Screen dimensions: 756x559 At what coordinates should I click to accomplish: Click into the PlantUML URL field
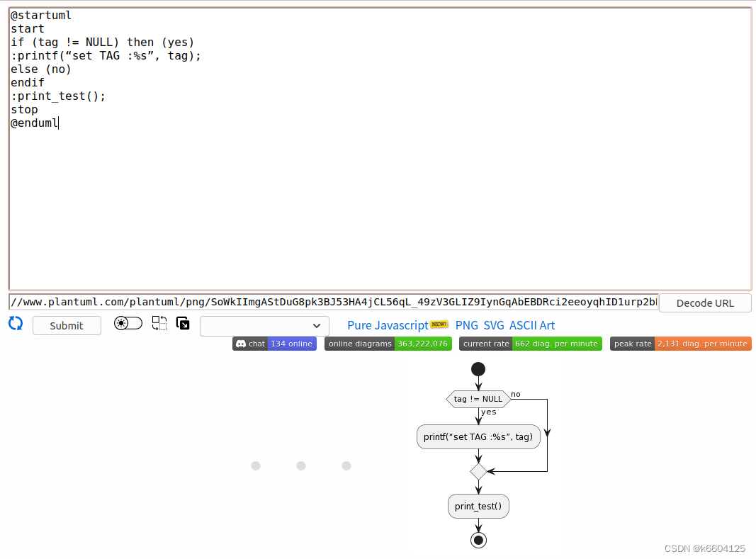pos(334,302)
